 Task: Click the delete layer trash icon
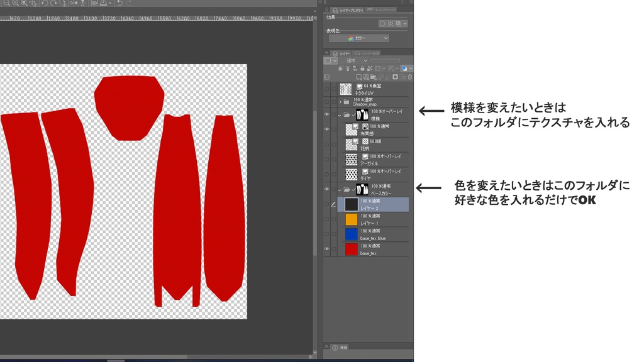409,77
